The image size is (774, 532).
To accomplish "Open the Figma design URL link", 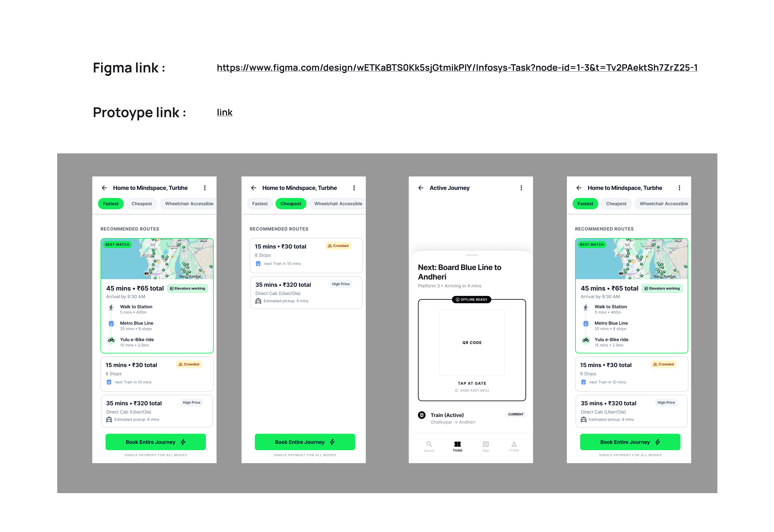I will [x=457, y=68].
